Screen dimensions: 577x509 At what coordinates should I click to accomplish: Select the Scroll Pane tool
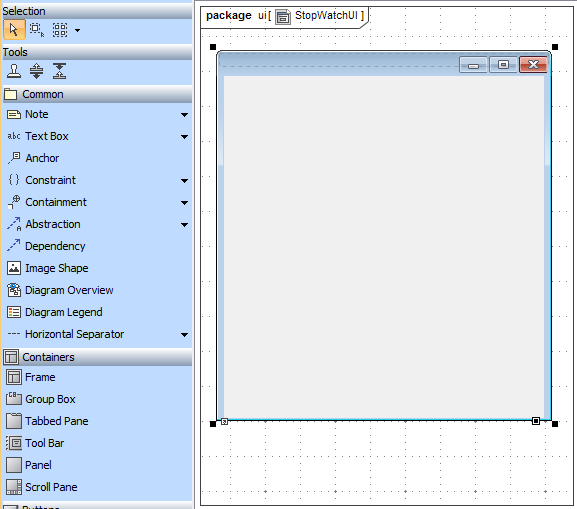click(42, 487)
